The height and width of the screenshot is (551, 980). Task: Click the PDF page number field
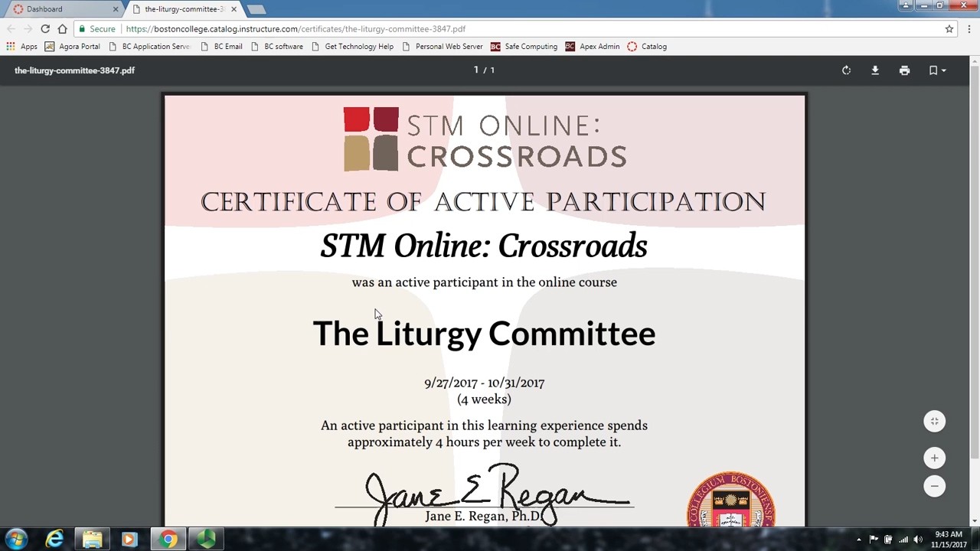pyautogui.click(x=475, y=70)
